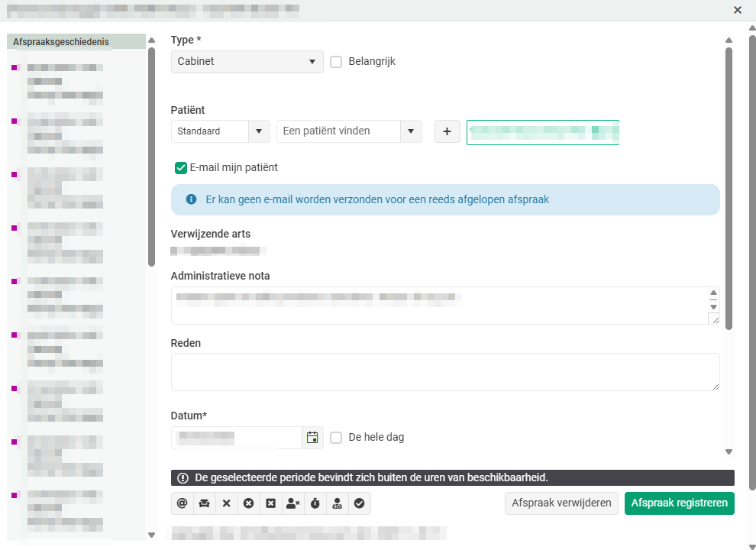
Task: Click the couch waiting room icon
Action: (x=204, y=503)
